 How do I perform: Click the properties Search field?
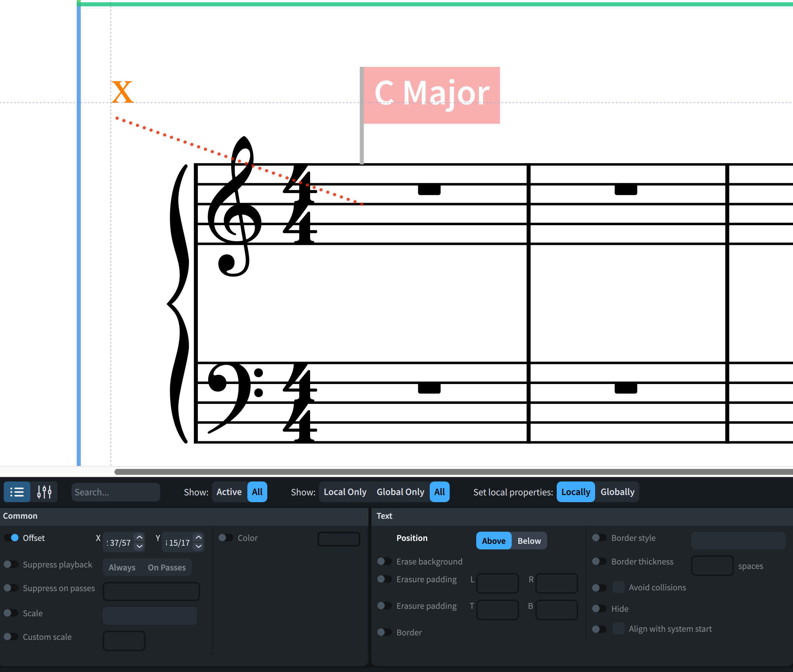(x=116, y=492)
